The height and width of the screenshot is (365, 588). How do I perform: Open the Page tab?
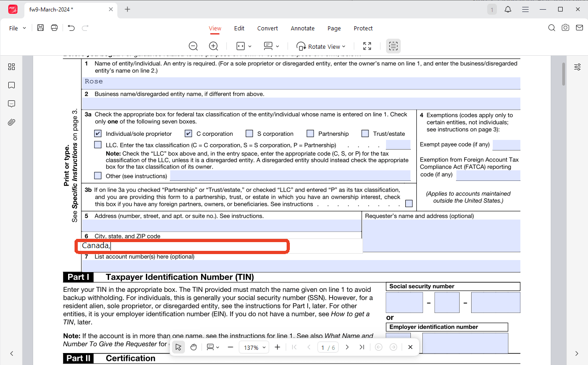click(334, 28)
